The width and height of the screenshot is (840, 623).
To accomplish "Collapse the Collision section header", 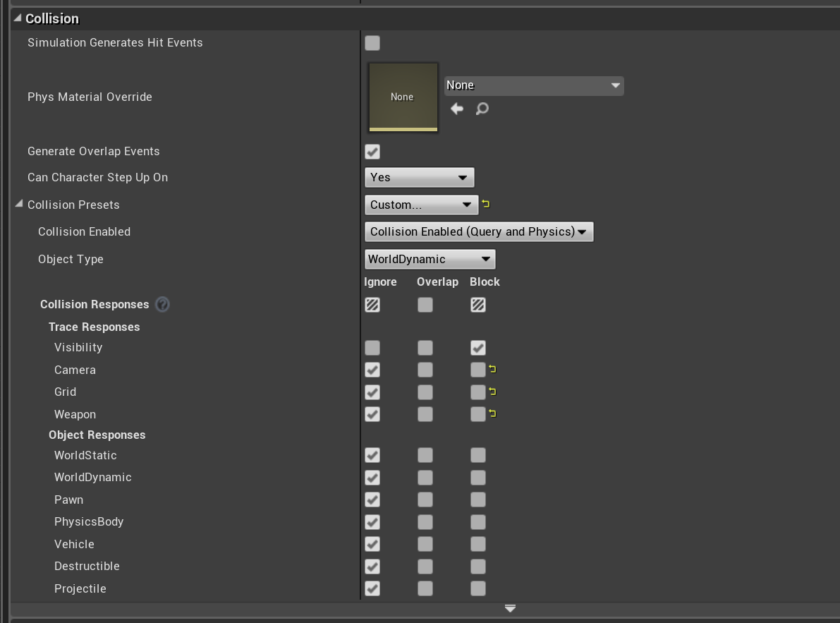I will pos(18,18).
